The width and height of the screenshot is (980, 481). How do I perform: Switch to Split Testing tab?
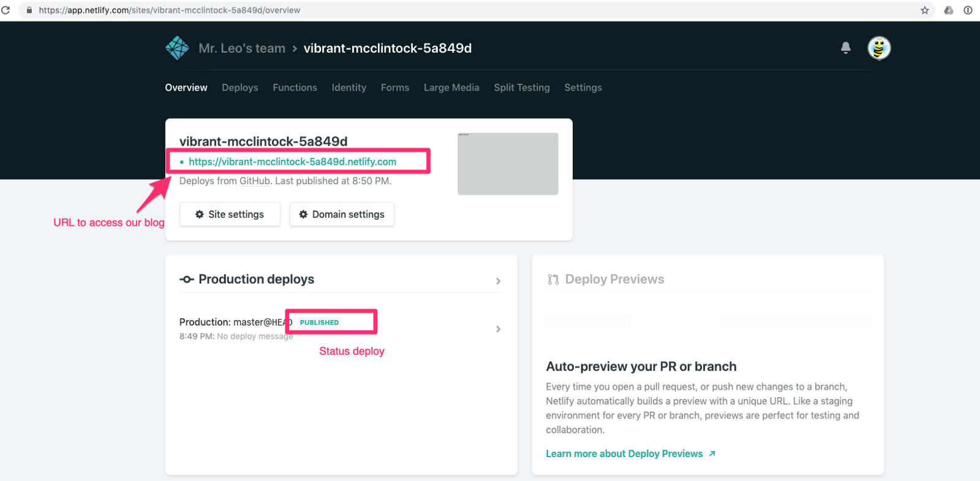pyautogui.click(x=522, y=88)
